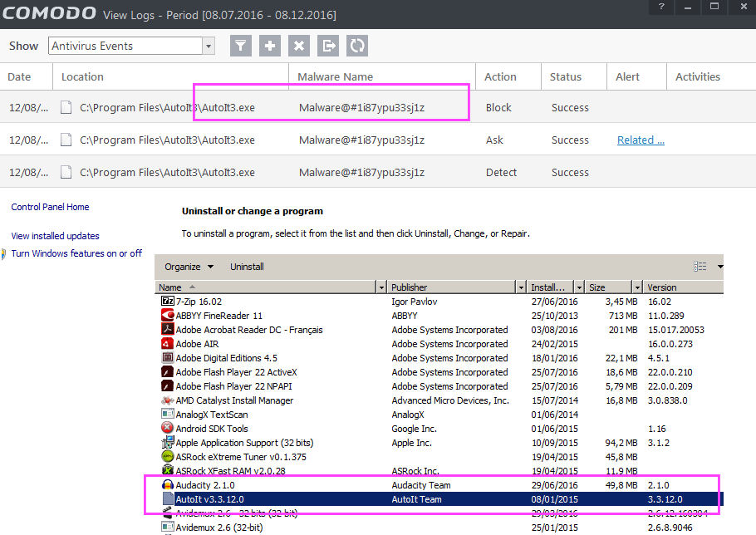
Task: Click the AutoIt Team publisher cell
Action: coord(416,499)
